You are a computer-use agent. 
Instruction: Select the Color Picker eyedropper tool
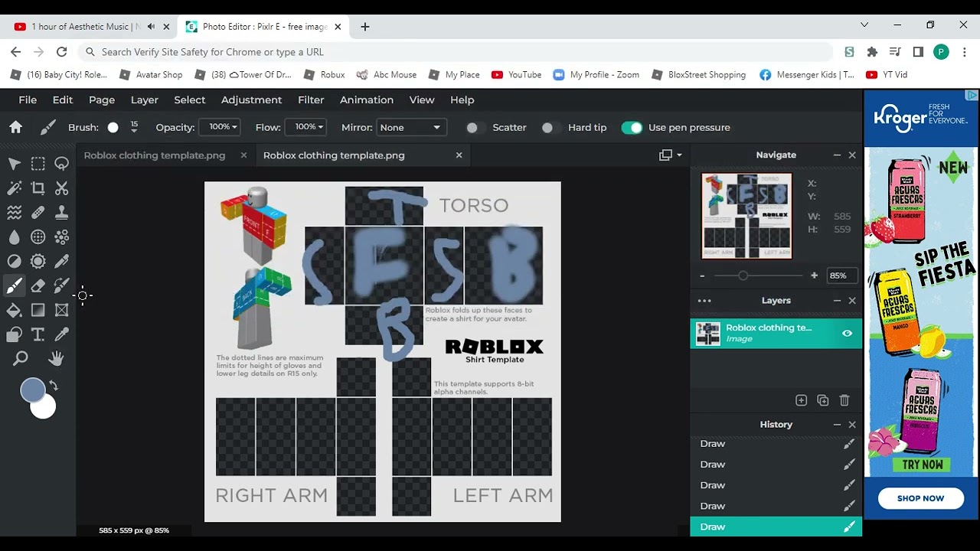tap(62, 334)
